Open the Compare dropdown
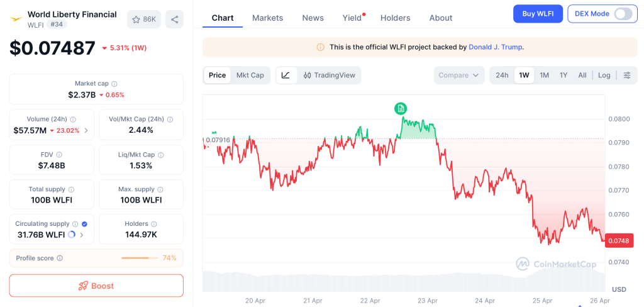The width and height of the screenshot is (644, 307). coord(459,75)
